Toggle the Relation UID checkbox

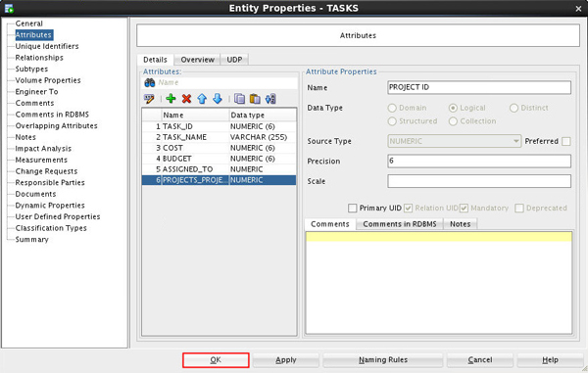[408, 208]
